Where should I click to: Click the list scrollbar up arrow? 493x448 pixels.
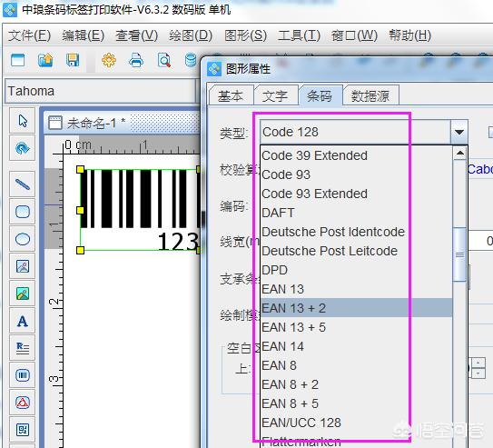tap(459, 153)
